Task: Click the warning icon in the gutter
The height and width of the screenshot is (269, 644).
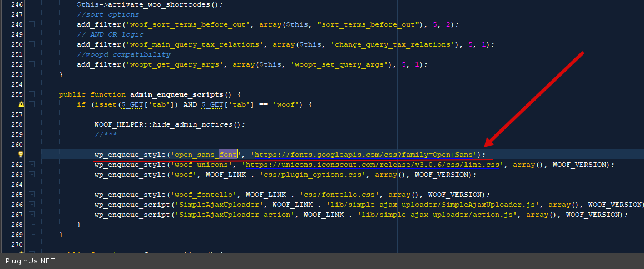Action: click(21, 104)
